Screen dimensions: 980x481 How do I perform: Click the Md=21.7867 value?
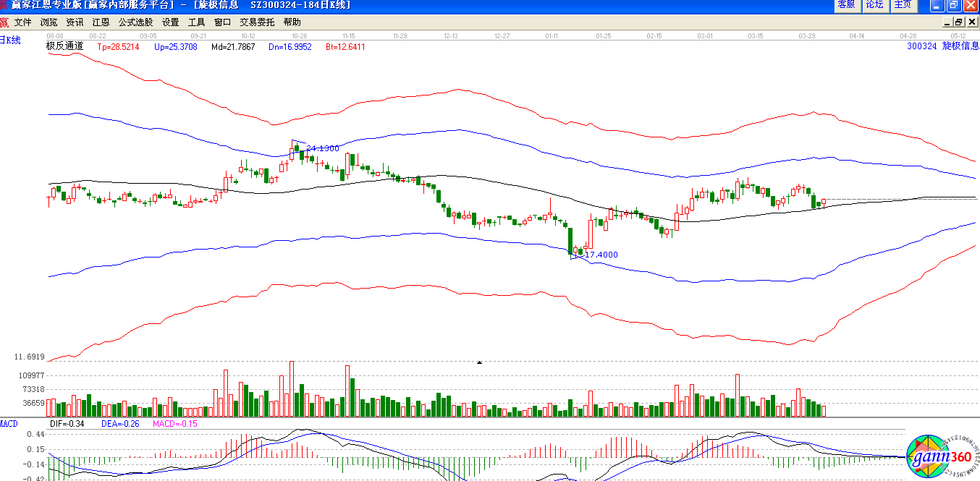pyautogui.click(x=233, y=46)
